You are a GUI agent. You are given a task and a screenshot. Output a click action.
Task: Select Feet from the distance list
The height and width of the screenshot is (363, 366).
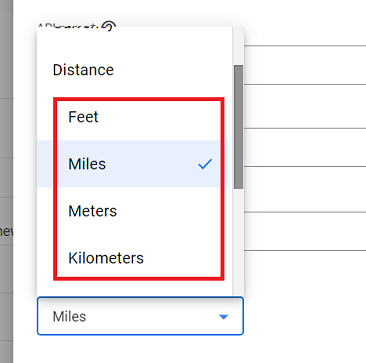tap(133, 117)
